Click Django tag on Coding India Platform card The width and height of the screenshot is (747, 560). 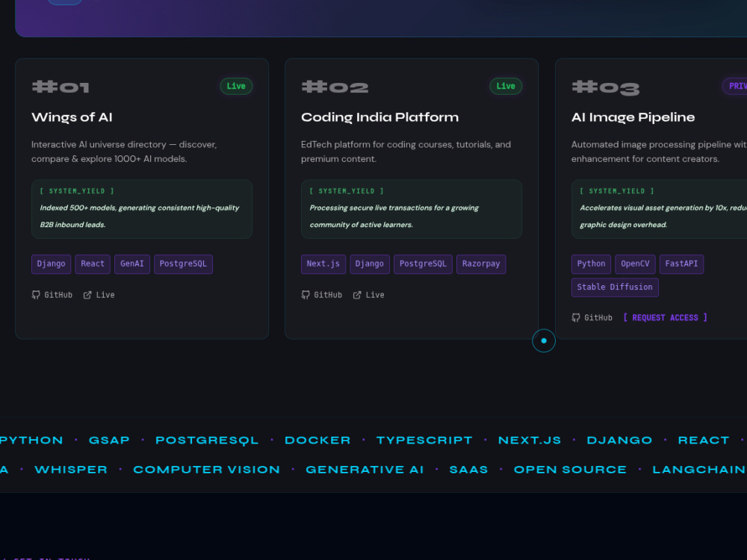370,264
